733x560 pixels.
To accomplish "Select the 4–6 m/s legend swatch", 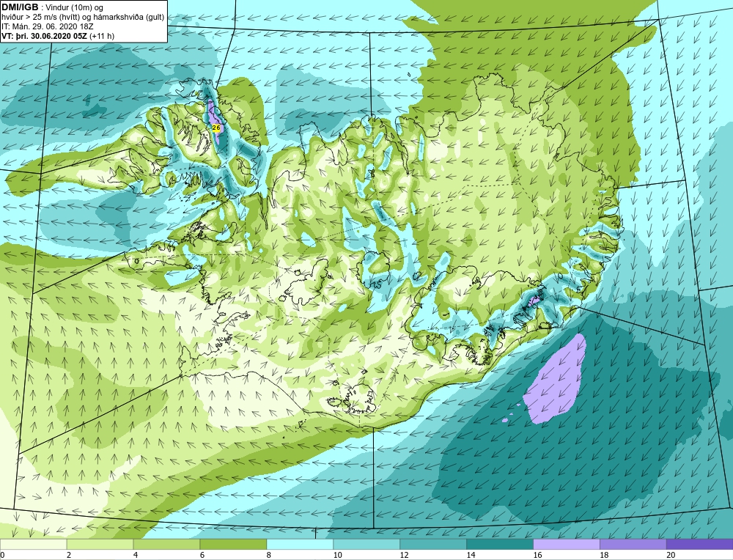I will coord(166,545).
